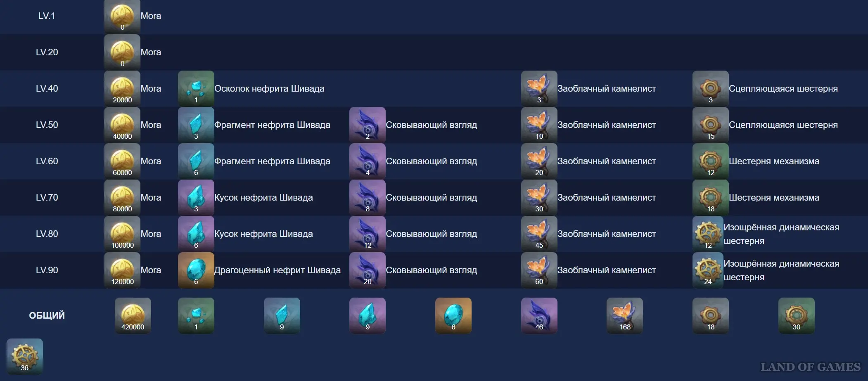Click Сцепляющаяся шестерня icon with count 3
The image size is (868, 381).
click(x=711, y=88)
